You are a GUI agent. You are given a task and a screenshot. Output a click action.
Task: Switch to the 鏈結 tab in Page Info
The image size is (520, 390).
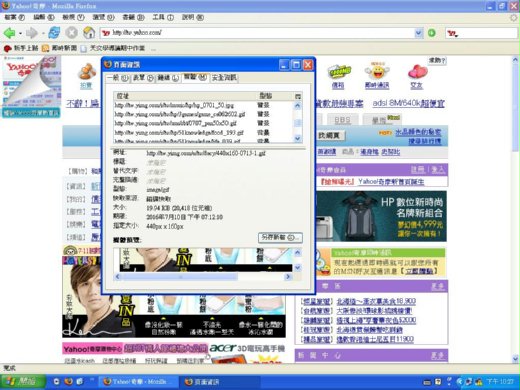168,78
